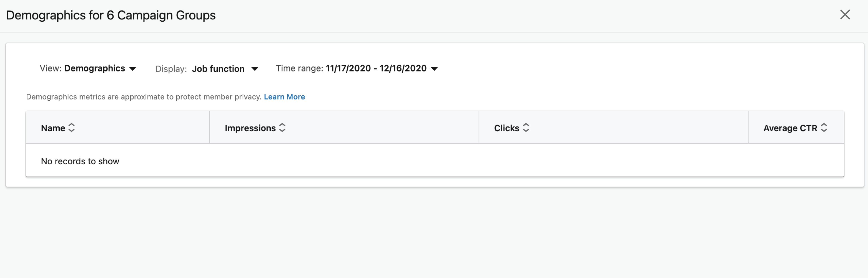Sort table by the Name header
This screenshot has height=278, width=868.
click(53, 128)
